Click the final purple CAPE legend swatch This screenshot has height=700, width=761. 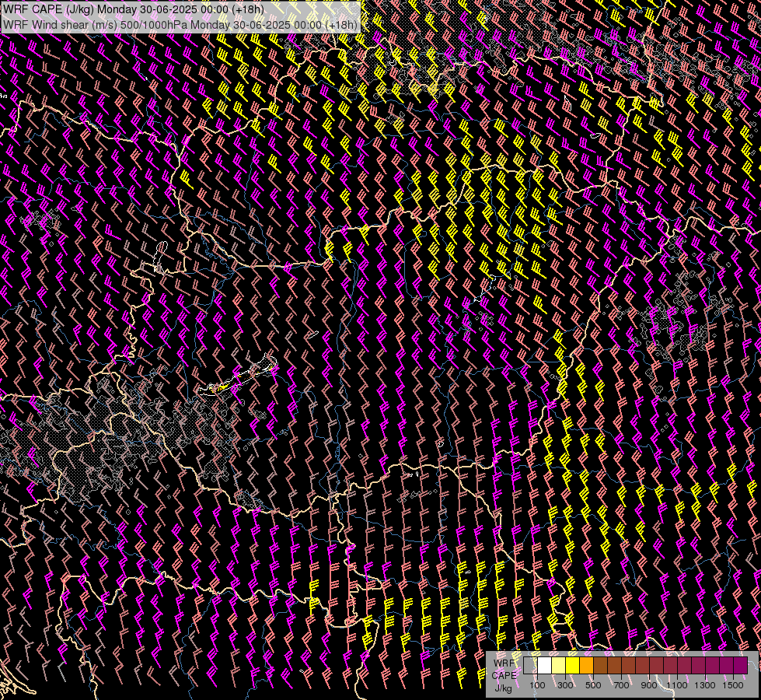(741, 665)
